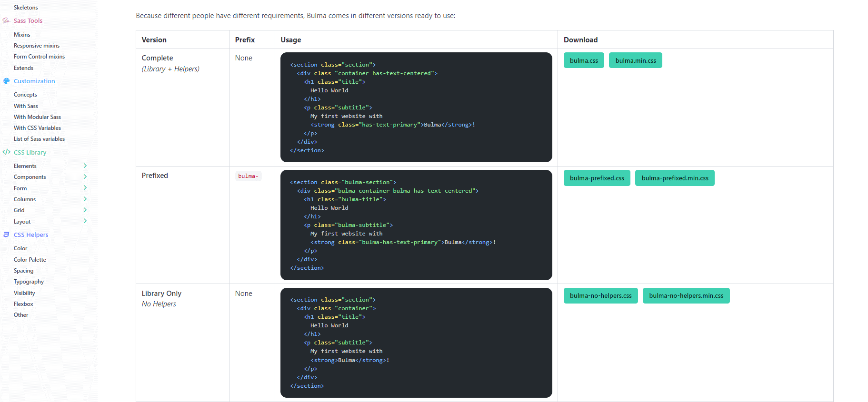The height and width of the screenshot is (402, 868).
Task: Select Columns in the sidebar
Action: (x=25, y=199)
